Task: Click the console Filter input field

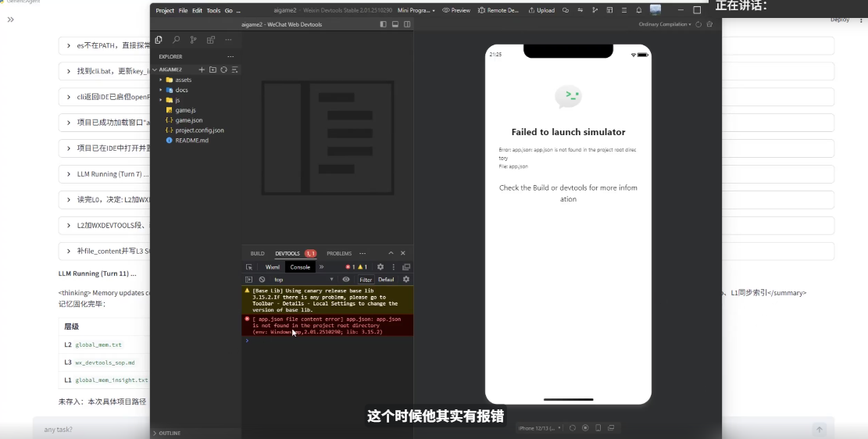Action: click(366, 280)
